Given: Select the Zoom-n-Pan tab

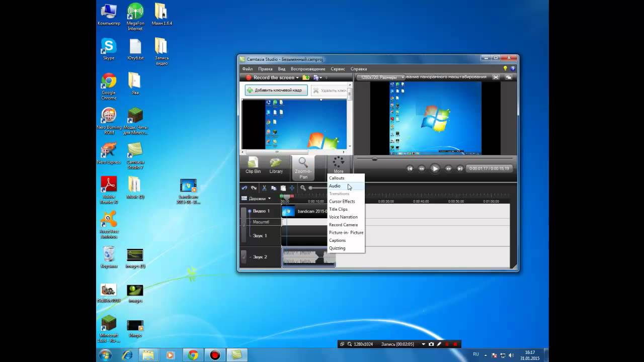Looking at the screenshot, I should click(x=303, y=168).
